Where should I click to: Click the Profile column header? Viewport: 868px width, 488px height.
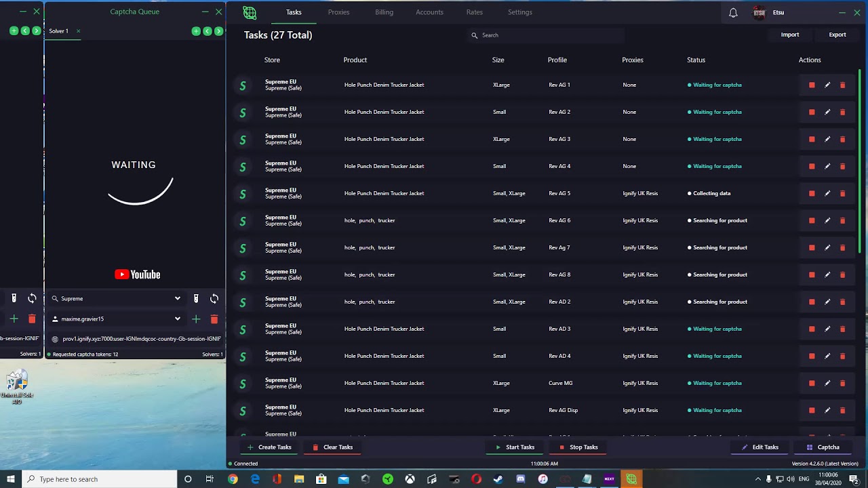[557, 60]
